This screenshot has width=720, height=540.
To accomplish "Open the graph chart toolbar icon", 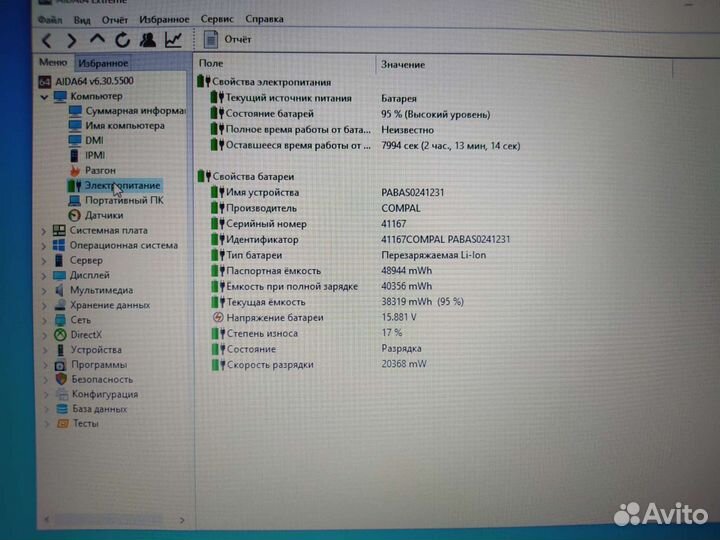I will 174,40.
